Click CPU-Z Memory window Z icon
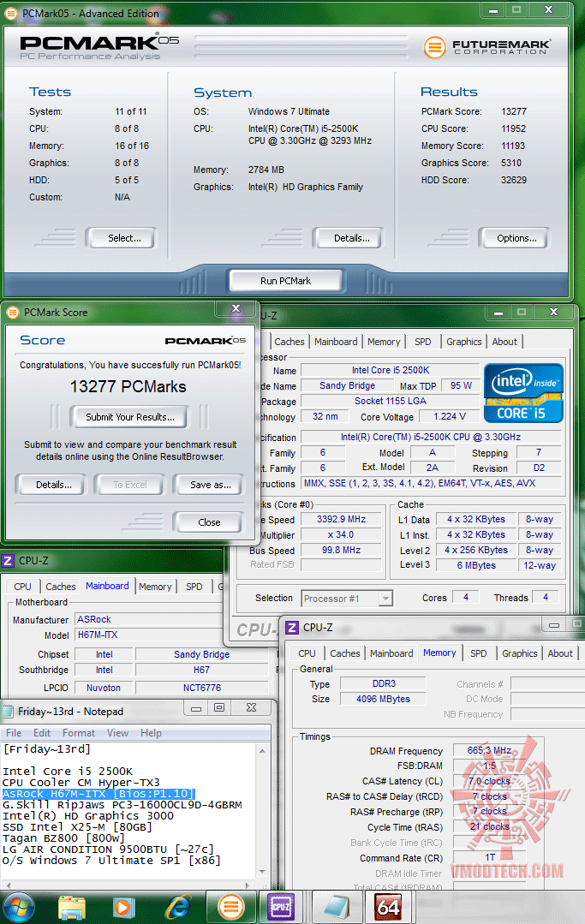Viewport: 585px width, 924px height. 292,628
